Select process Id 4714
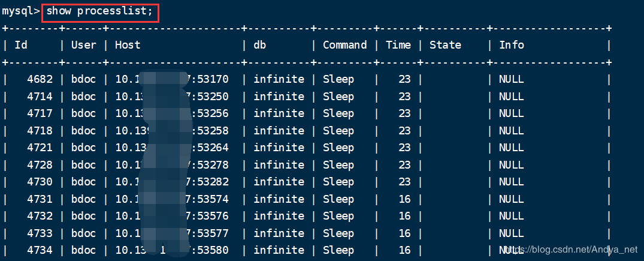Screen dimensions: 644x261 pyautogui.click(x=40, y=97)
